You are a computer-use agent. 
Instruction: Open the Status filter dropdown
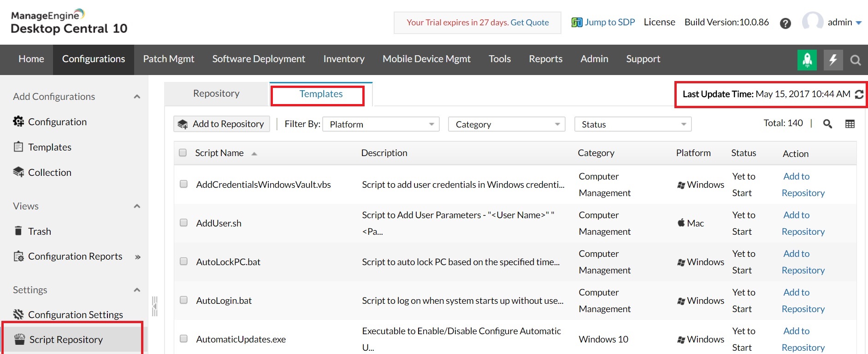tap(632, 124)
